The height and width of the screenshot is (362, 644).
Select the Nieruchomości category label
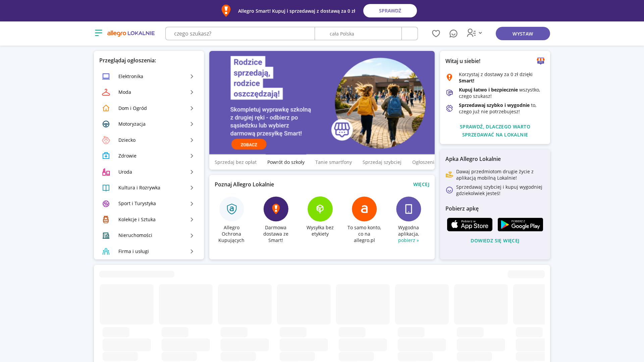135,235
